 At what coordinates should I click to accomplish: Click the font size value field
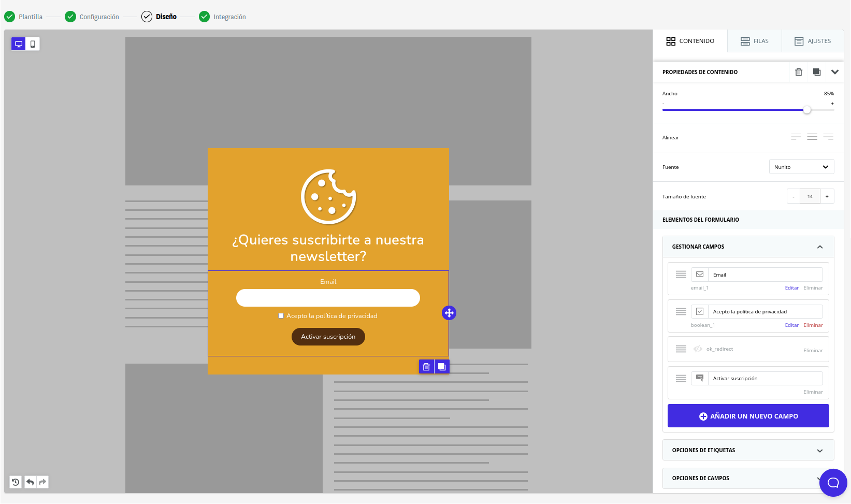pyautogui.click(x=810, y=196)
